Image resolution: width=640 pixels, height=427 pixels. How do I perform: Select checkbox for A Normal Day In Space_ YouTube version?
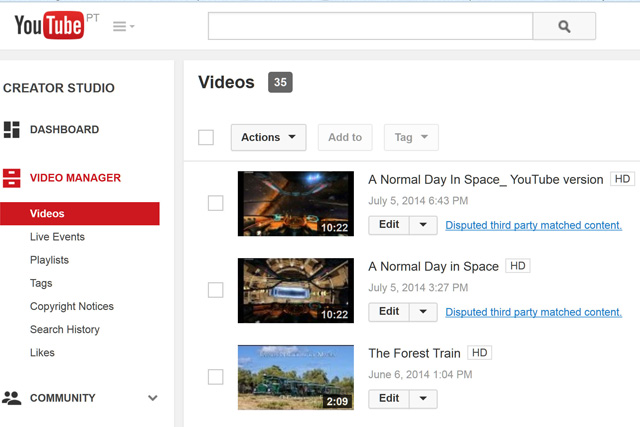click(x=216, y=203)
